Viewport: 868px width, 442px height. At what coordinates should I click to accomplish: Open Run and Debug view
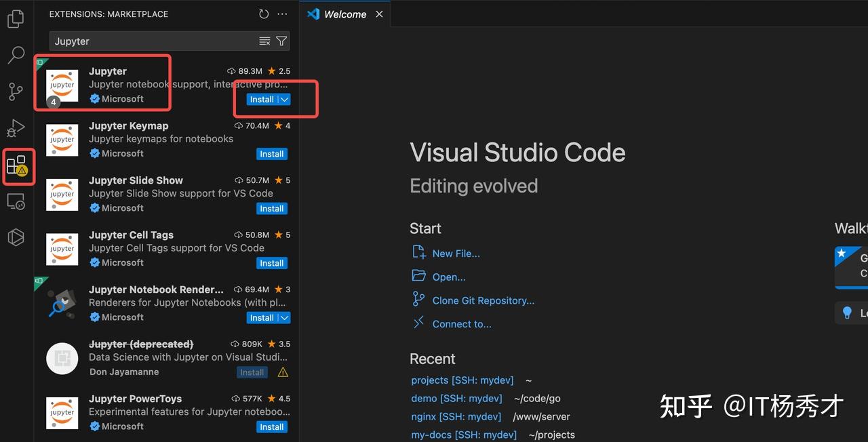coord(16,128)
